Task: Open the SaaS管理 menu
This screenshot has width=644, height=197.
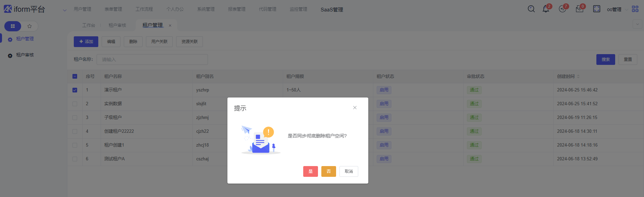Action: [x=331, y=9]
